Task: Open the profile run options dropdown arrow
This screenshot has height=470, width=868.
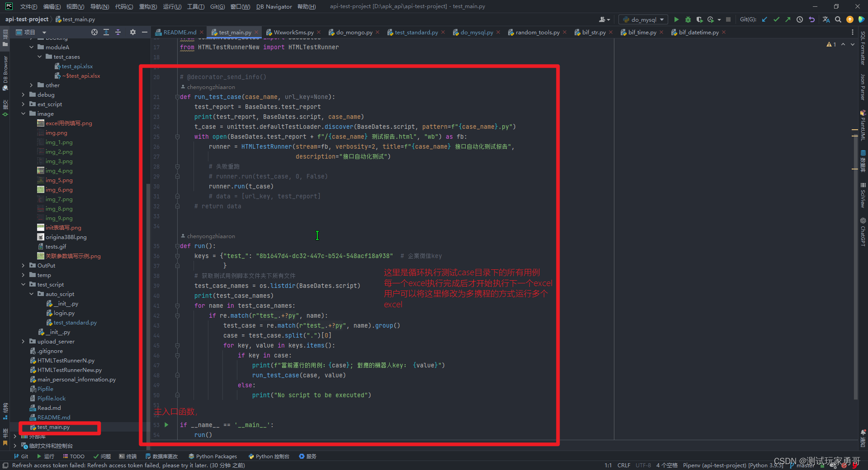Action: (x=719, y=19)
